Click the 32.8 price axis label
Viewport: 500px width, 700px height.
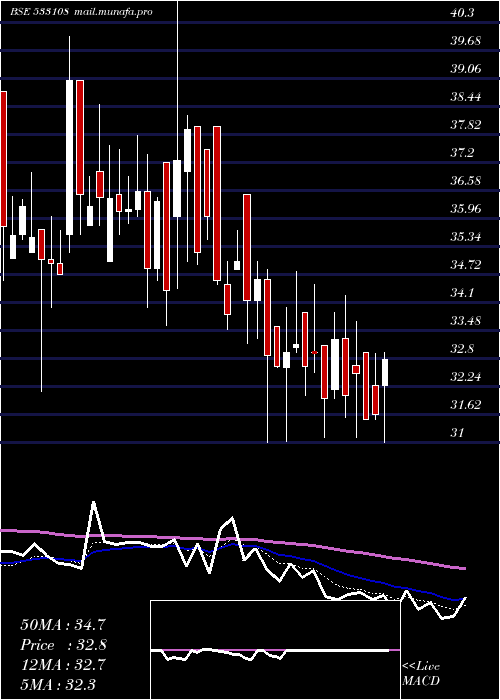point(462,349)
